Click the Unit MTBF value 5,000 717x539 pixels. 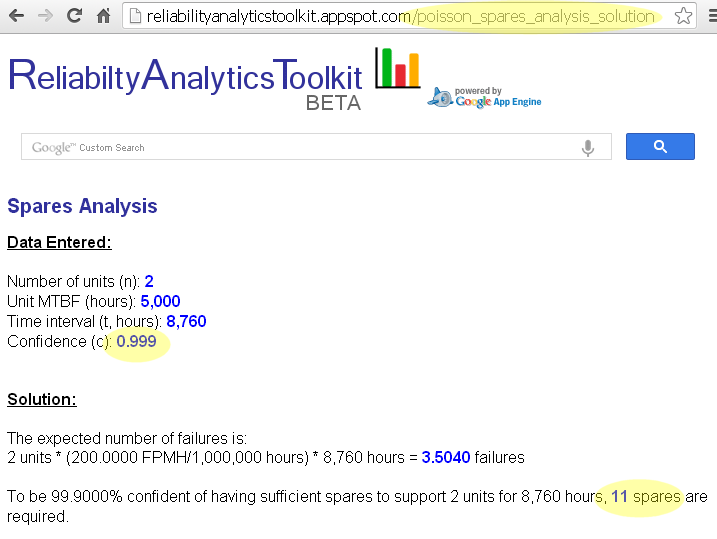161,301
